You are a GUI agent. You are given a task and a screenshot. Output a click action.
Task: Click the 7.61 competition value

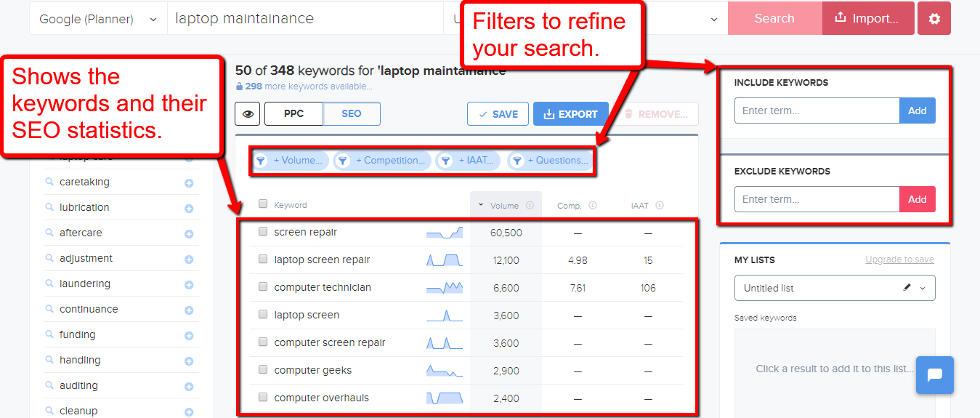[x=578, y=288]
